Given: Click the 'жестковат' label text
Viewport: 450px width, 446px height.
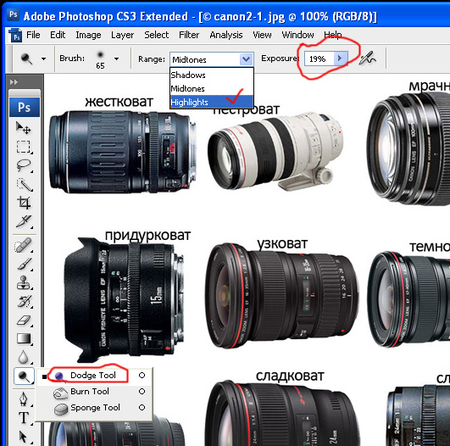Looking at the screenshot, I should [119, 101].
